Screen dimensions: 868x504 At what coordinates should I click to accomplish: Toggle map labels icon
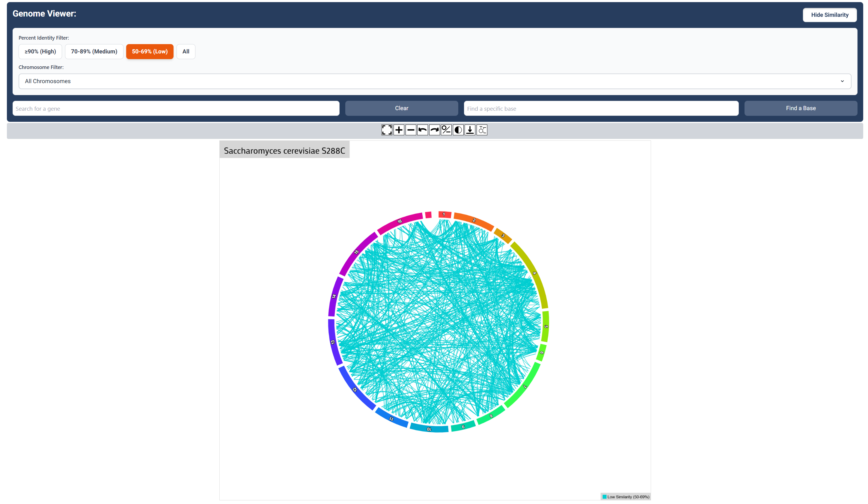[x=482, y=130]
